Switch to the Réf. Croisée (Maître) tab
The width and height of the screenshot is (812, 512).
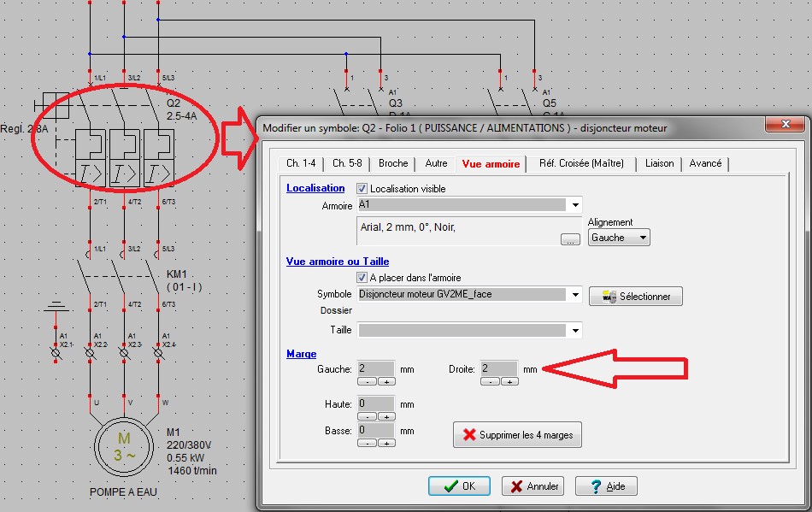tap(581, 163)
